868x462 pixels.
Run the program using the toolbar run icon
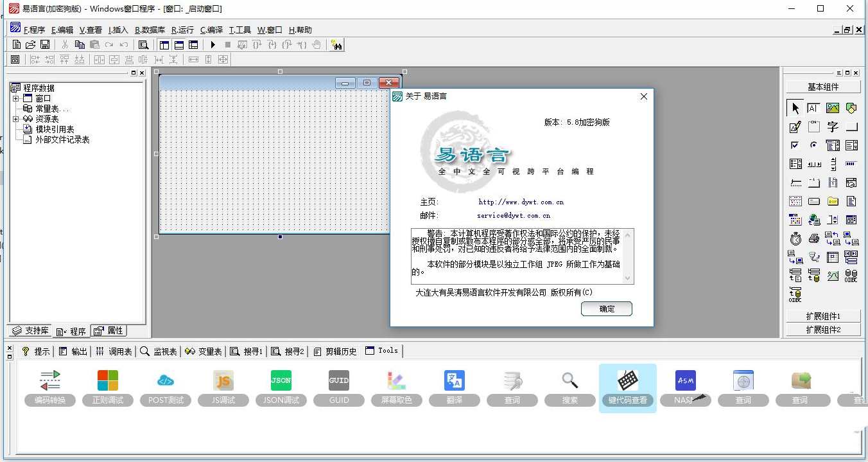click(213, 44)
